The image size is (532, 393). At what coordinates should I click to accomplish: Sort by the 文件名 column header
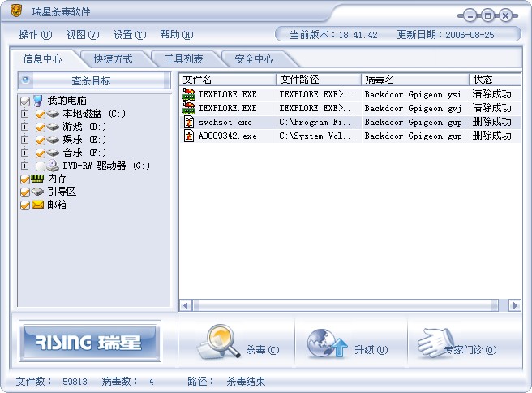[x=228, y=80]
